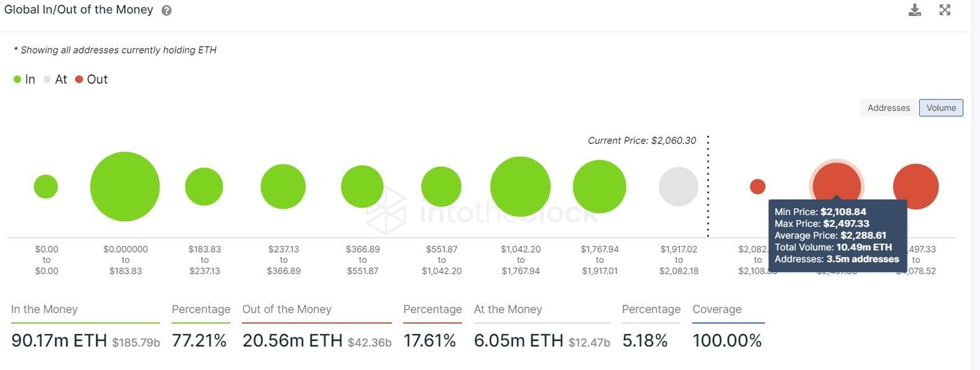Switch to the Addresses view
Viewport: 980px width, 370px height.
click(888, 107)
